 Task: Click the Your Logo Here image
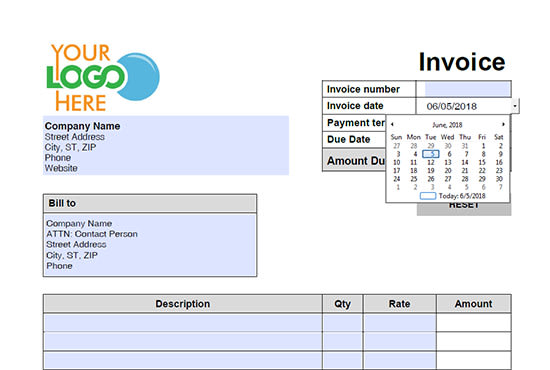(103, 77)
